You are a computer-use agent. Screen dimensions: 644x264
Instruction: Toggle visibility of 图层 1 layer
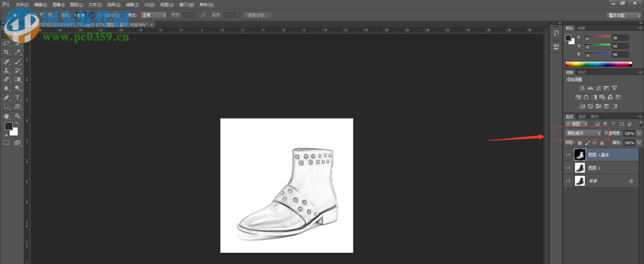point(568,168)
